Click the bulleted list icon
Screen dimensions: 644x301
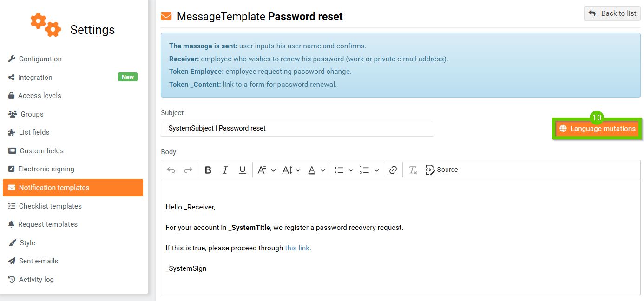[339, 170]
